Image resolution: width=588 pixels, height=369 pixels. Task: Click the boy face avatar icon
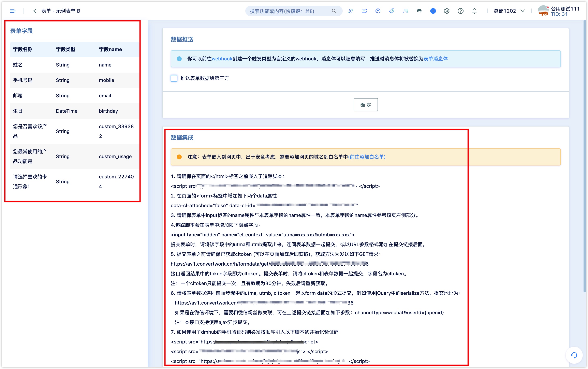coord(419,11)
